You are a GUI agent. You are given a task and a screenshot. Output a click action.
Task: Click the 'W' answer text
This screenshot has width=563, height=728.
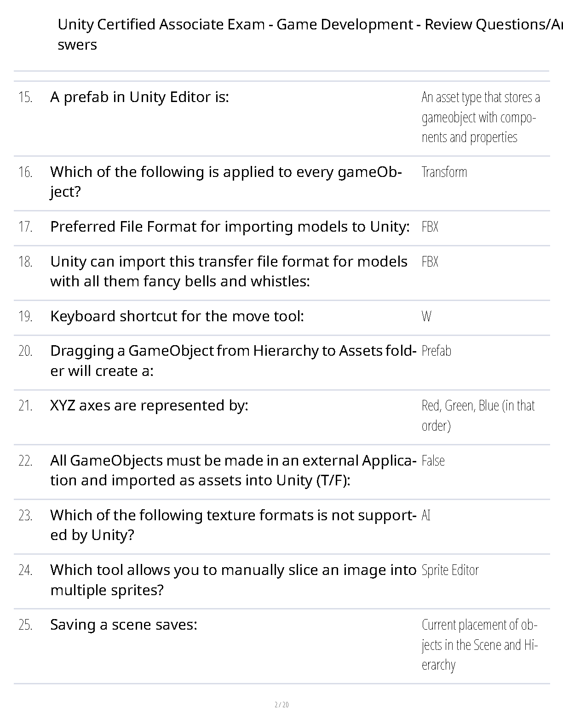pos(426,317)
